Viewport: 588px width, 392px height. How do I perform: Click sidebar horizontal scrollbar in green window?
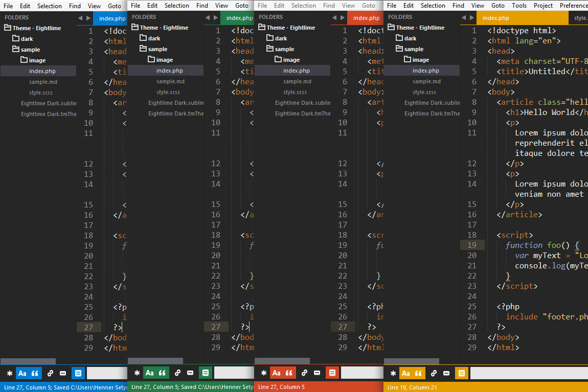pyautogui.click(x=155, y=361)
